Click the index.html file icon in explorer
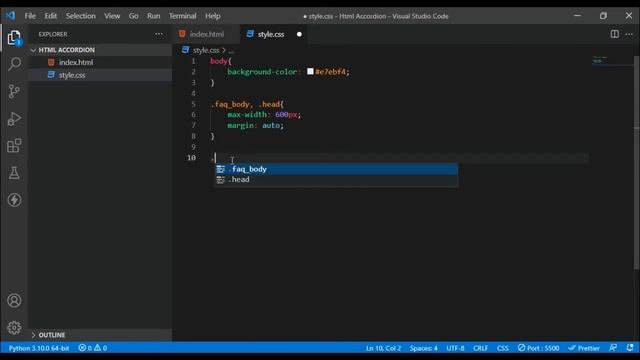Viewport: 640px width, 360px height. point(51,62)
